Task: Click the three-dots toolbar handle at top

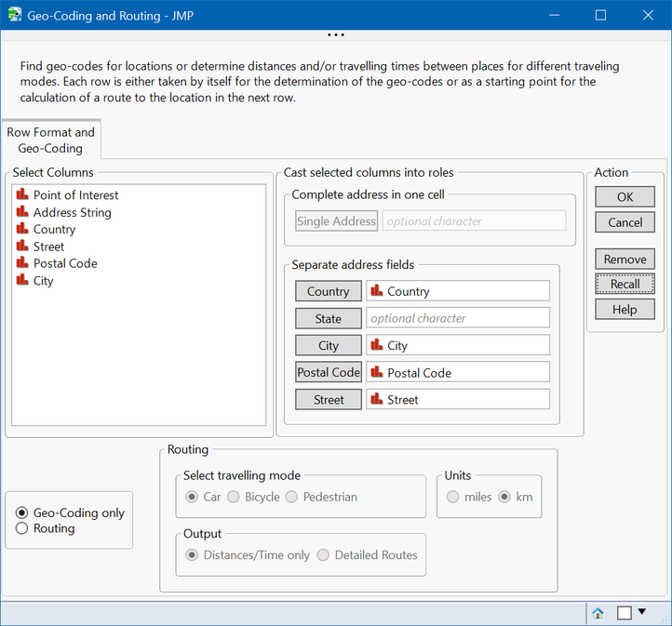Action: click(336, 34)
